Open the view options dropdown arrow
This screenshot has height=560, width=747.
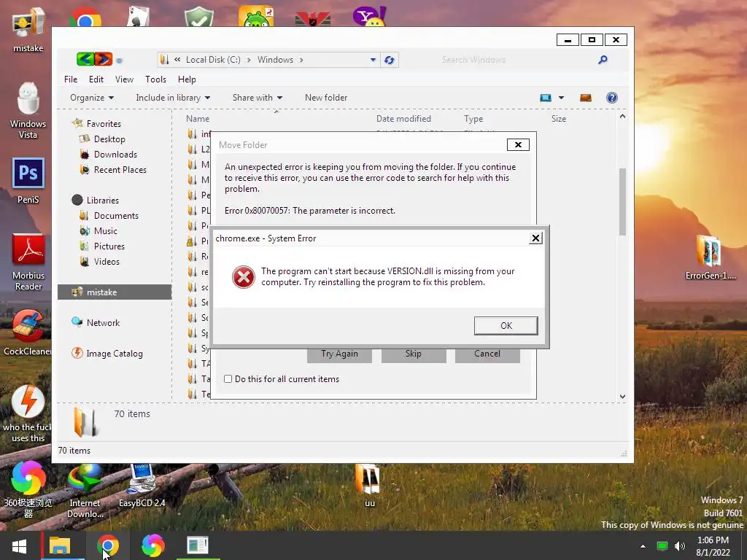pos(561,98)
